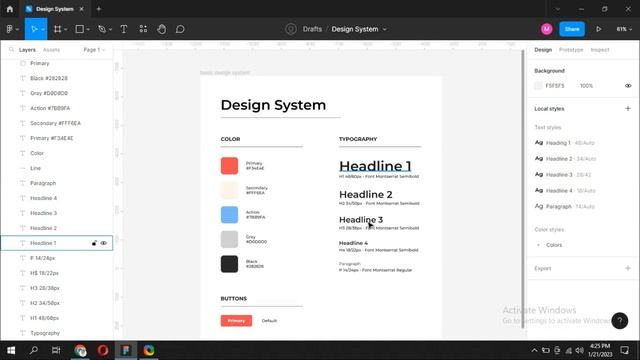Show hidden system tray icons
This screenshot has width=640, height=360.
(534, 350)
